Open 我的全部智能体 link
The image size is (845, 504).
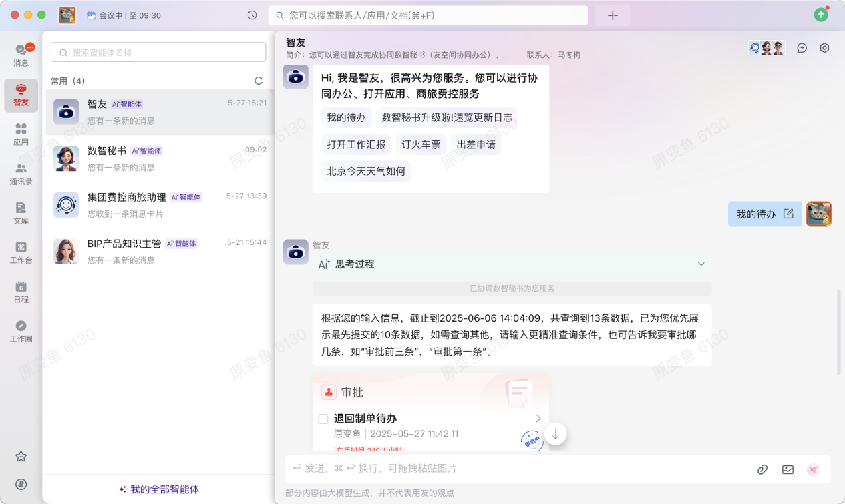[x=159, y=489]
